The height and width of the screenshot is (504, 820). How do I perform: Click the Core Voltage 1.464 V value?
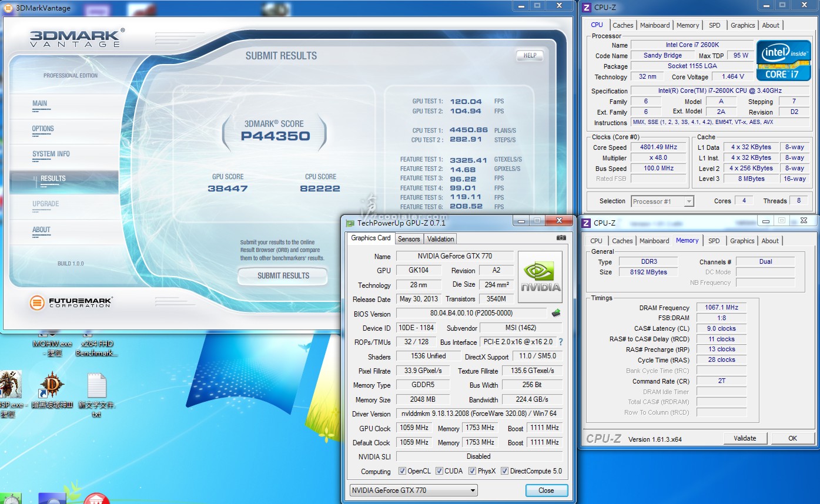733,77
